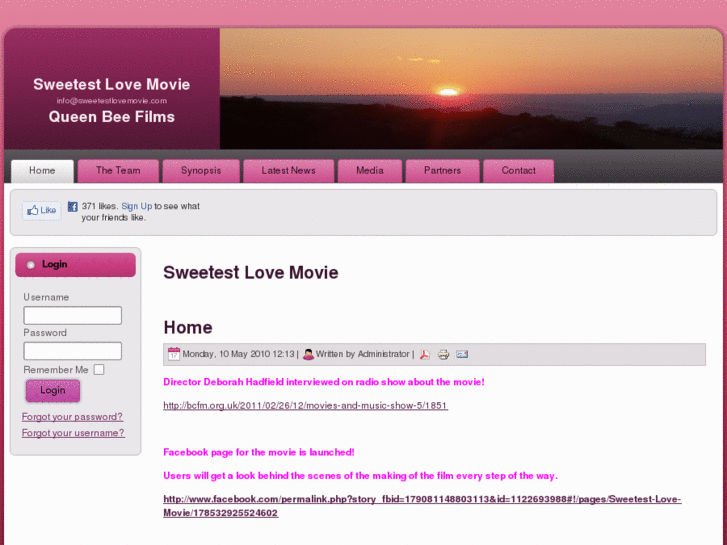727x545 pixels.
Task: Follow the Forgot your username link
Action: [x=73, y=433]
